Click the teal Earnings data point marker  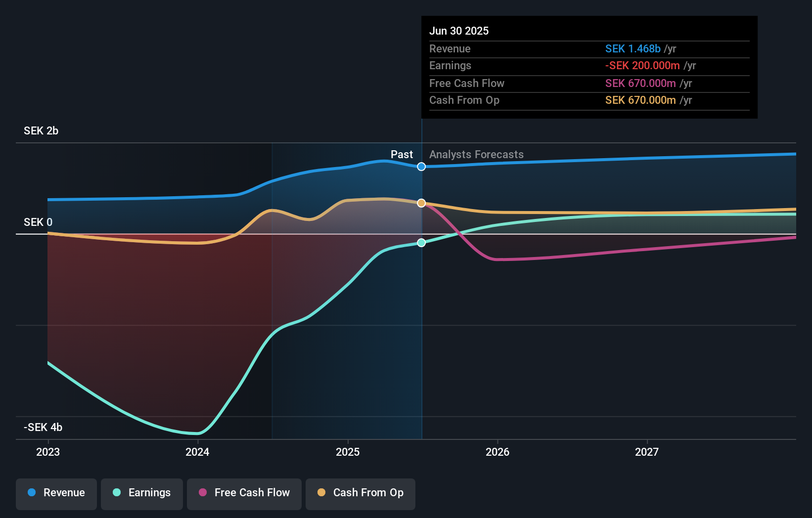click(421, 242)
